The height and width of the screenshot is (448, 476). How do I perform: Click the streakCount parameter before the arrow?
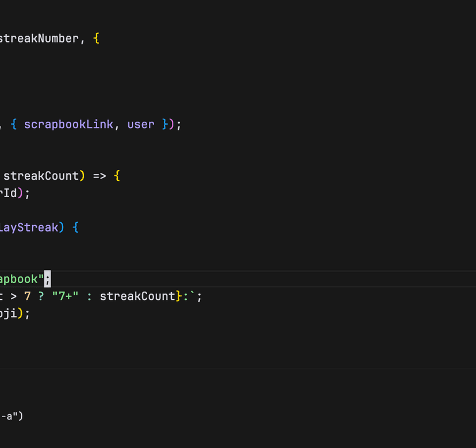coord(41,176)
